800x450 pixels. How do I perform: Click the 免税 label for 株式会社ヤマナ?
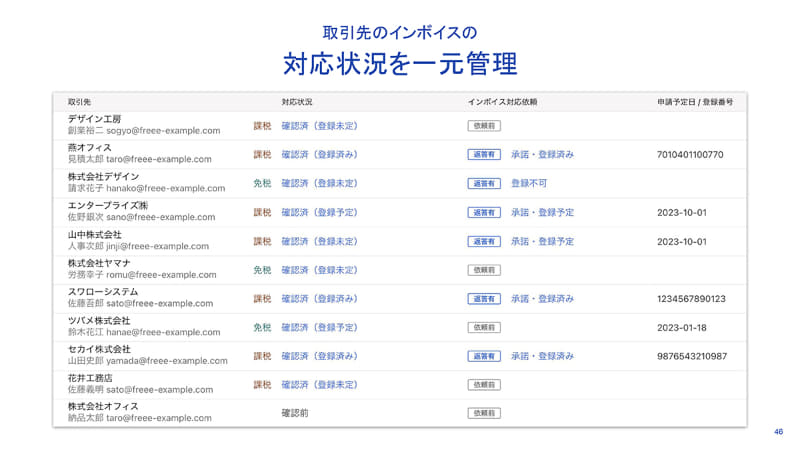(x=262, y=270)
